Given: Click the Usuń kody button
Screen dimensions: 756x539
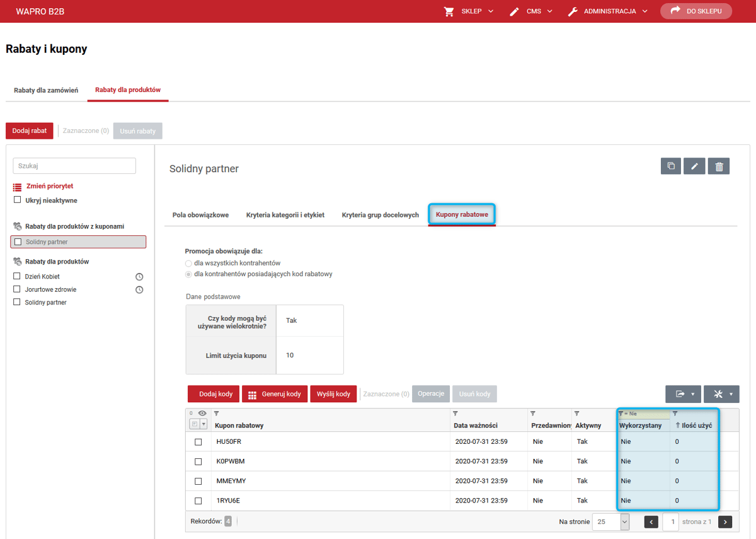Looking at the screenshot, I should (x=474, y=394).
